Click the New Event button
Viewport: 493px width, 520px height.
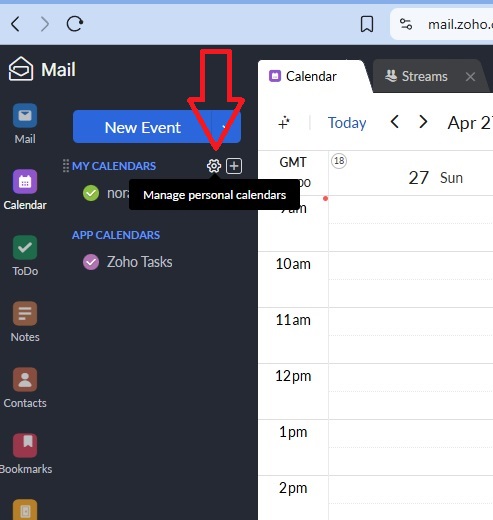pos(142,127)
